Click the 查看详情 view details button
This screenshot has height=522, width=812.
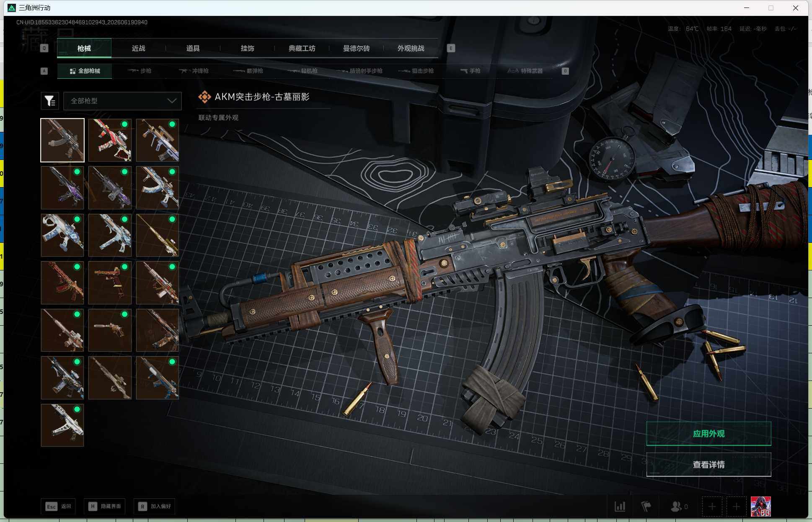[x=709, y=465]
